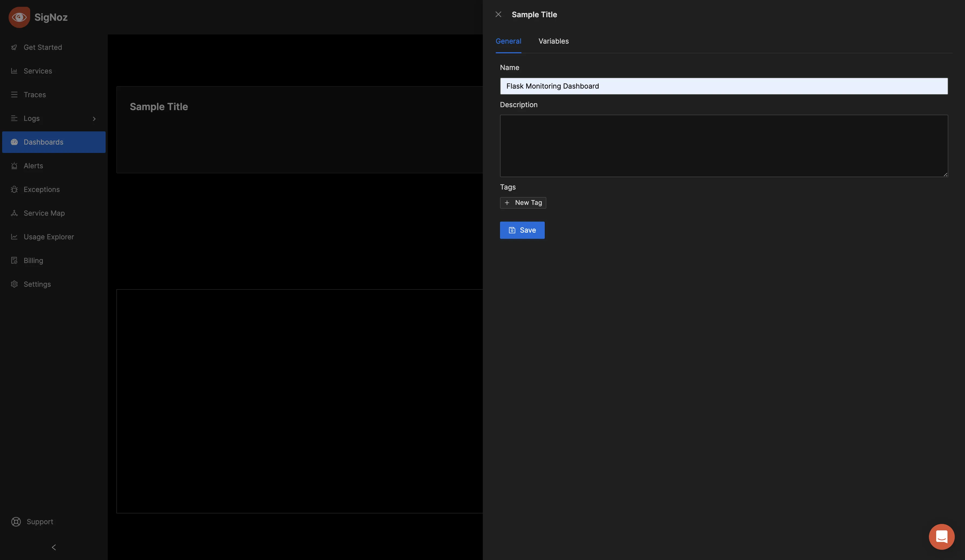Click the Alerts siren icon
The height and width of the screenshot is (560, 965).
(14, 166)
